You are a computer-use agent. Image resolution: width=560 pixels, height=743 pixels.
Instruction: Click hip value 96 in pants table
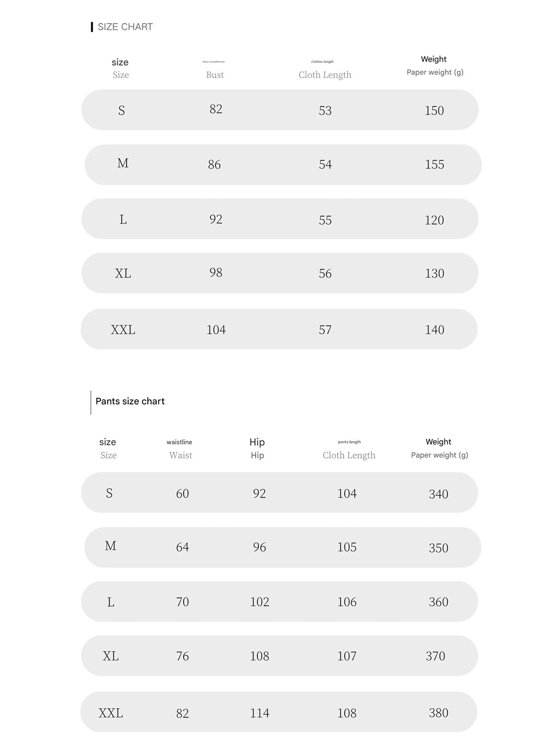click(260, 547)
